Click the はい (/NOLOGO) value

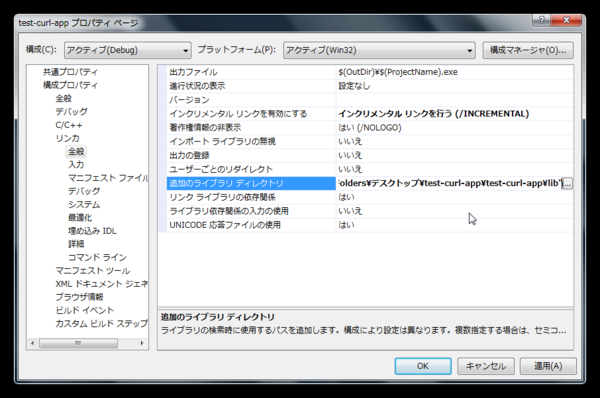370,127
